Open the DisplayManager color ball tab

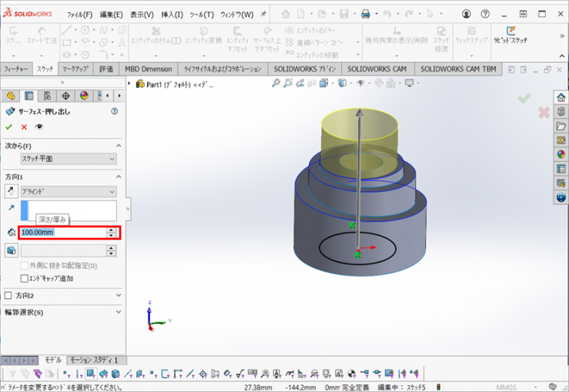point(84,95)
